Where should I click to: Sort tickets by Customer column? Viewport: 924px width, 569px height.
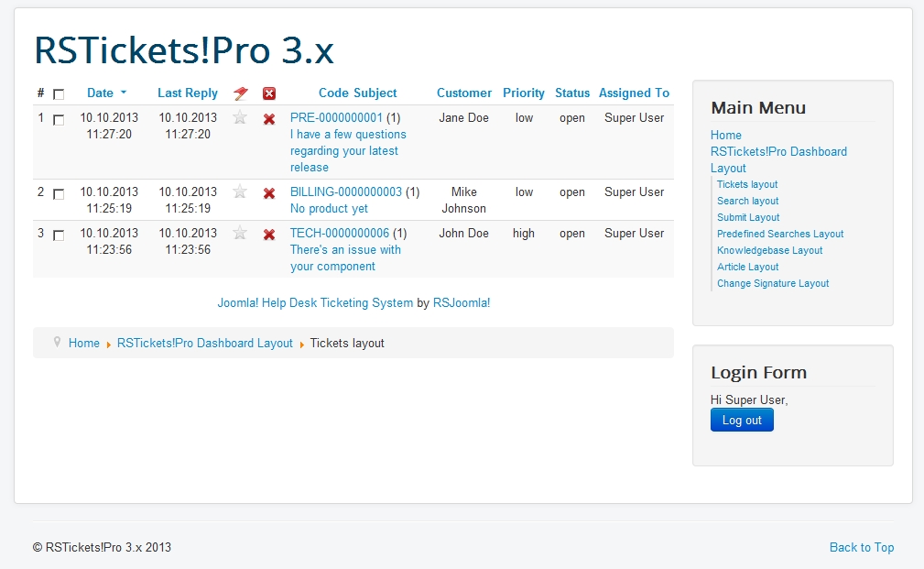point(463,93)
